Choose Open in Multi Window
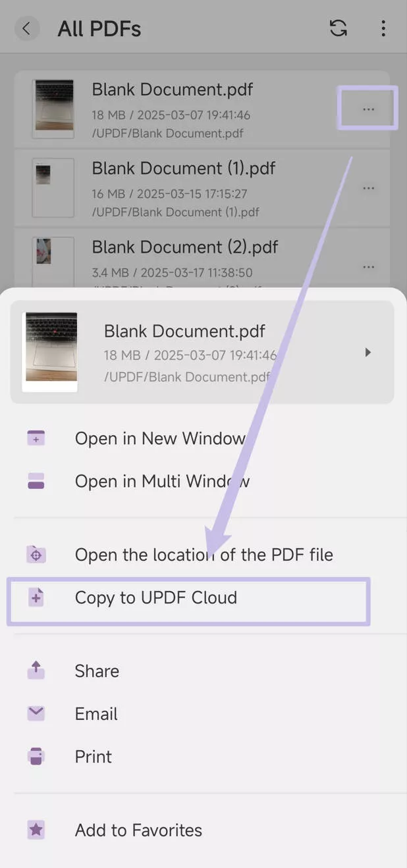Viewport: 407px width, 868px height. (x=203, y=481)
